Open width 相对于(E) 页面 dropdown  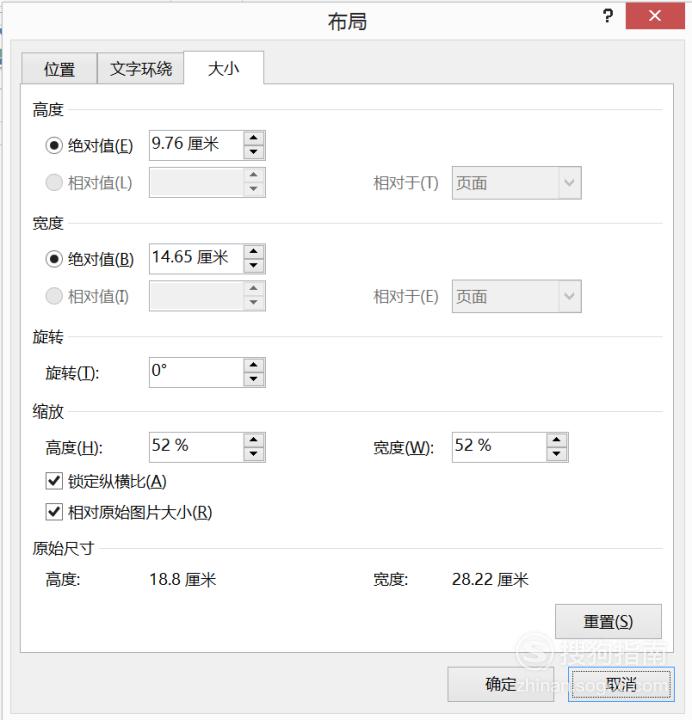click(x=517, y=296)
